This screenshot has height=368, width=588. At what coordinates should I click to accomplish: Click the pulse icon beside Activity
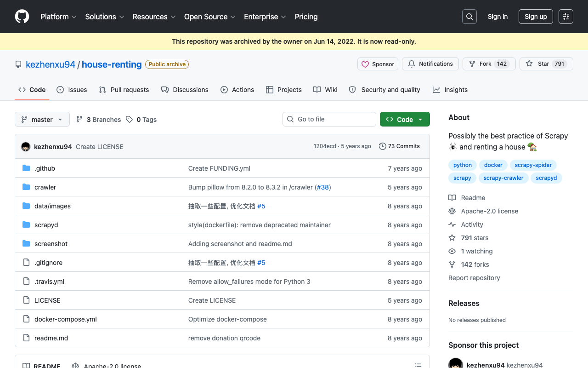pyautogui.click(x=452, y=224)
